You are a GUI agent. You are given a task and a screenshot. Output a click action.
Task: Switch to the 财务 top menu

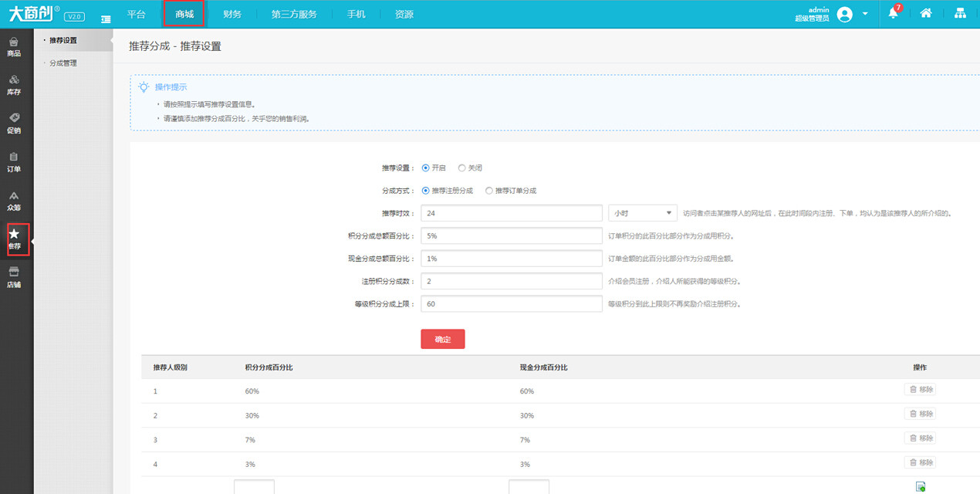(x=231, y=14)
